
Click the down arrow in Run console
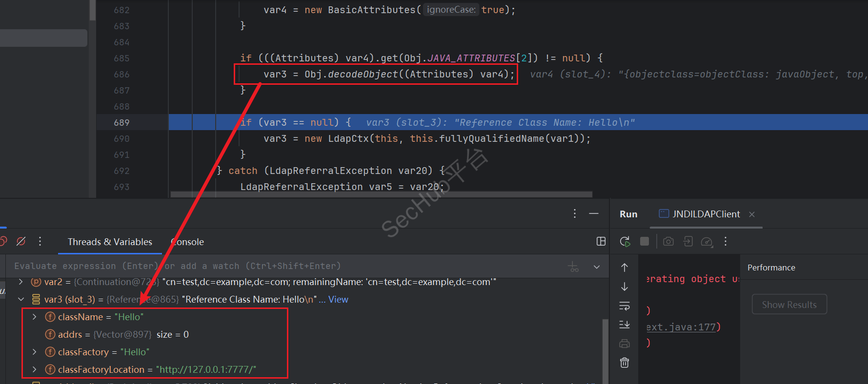click(625, 287)
